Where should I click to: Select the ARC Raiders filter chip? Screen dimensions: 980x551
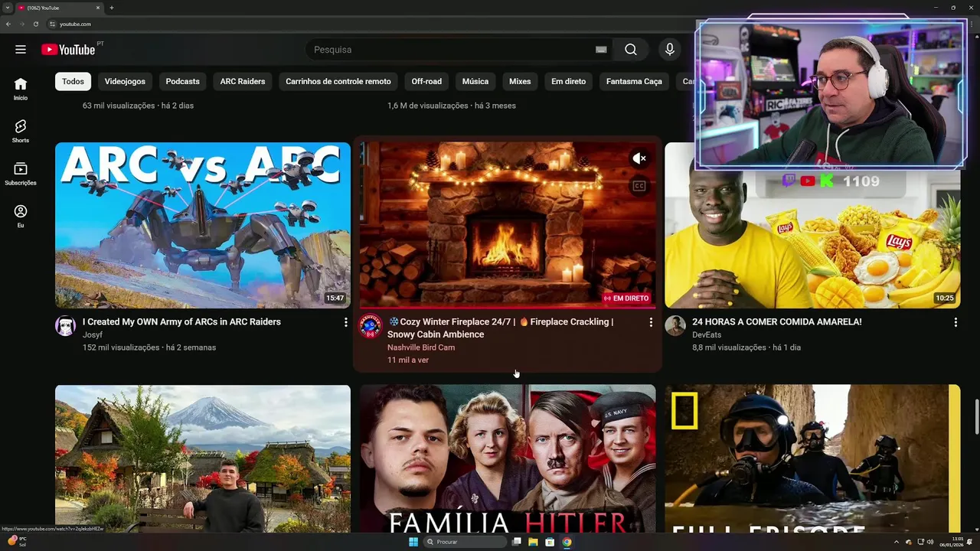pos(243,81)
